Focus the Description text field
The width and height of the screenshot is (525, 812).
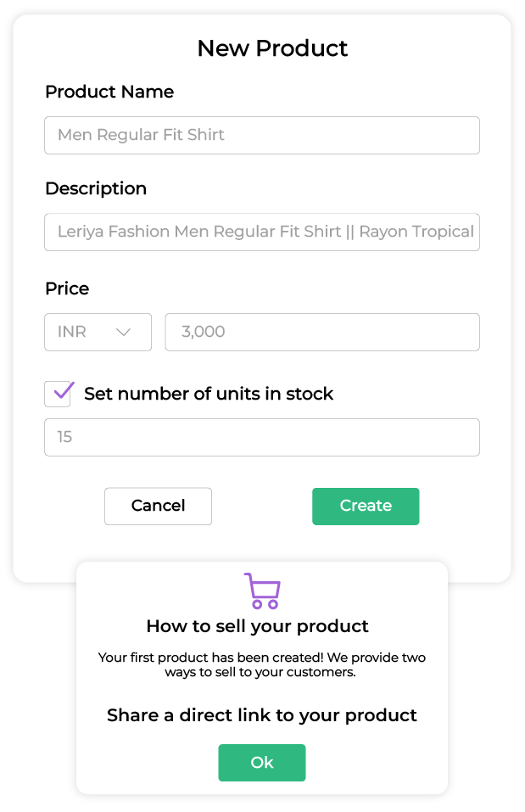(x=262, y=232)
